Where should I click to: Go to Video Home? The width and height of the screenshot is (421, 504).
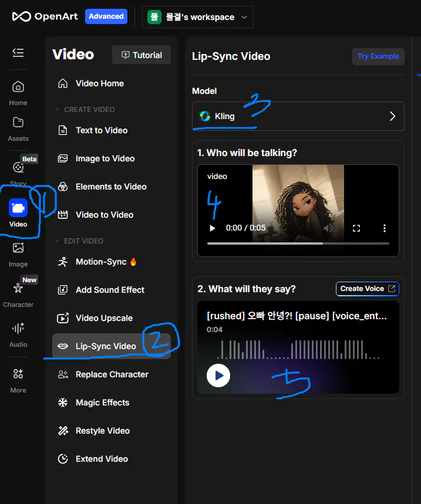112,83
